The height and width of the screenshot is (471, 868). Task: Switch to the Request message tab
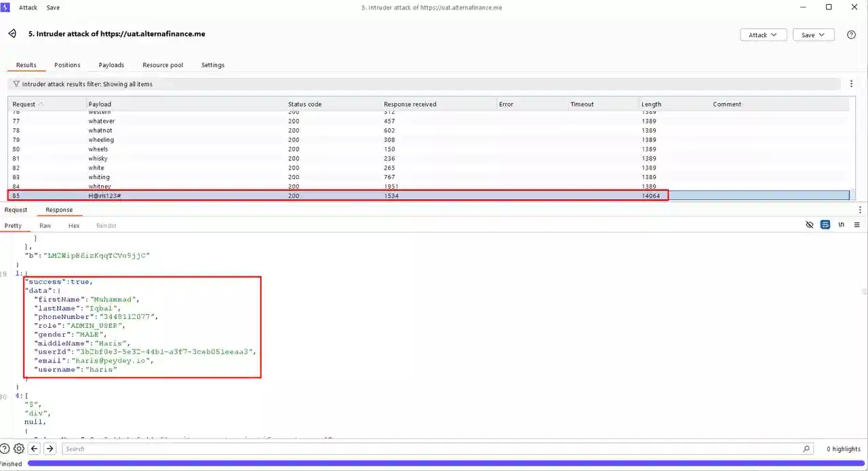click(16, 210)
